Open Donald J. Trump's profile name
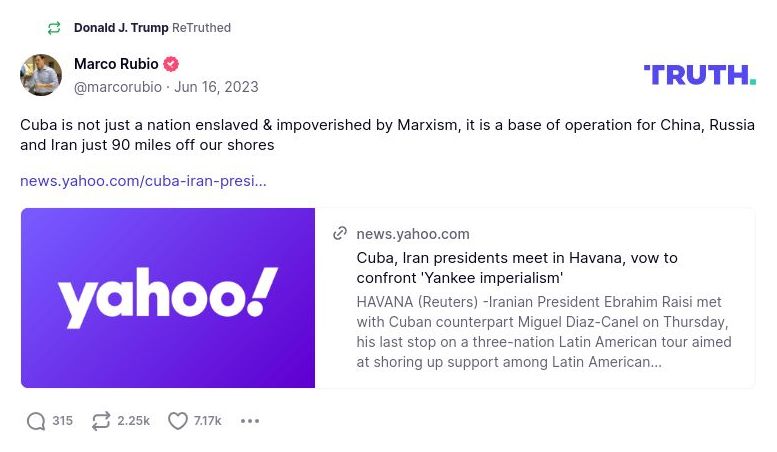This screenshot has height=452, width=777. (x=121, y=28)
